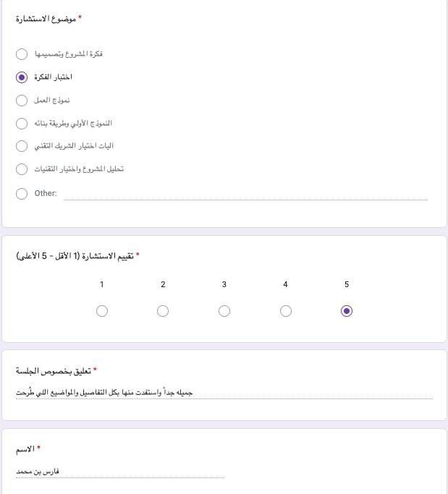
Task: Click the Other option text input line
Action: 245,193
